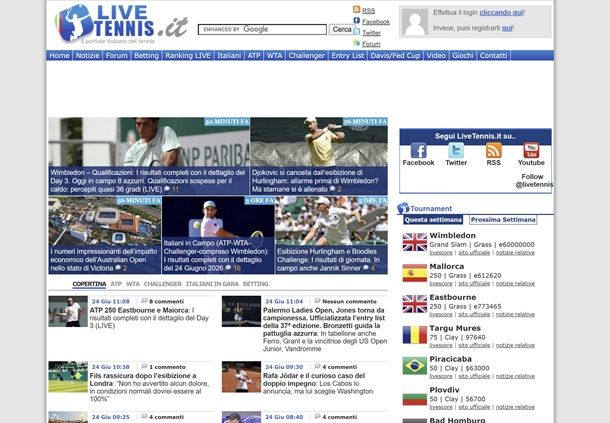Click Follow @livetennis link

coord(534,181)
